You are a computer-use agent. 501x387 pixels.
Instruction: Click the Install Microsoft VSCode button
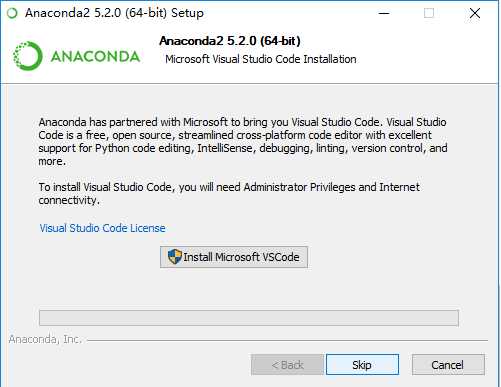point(234,257)
